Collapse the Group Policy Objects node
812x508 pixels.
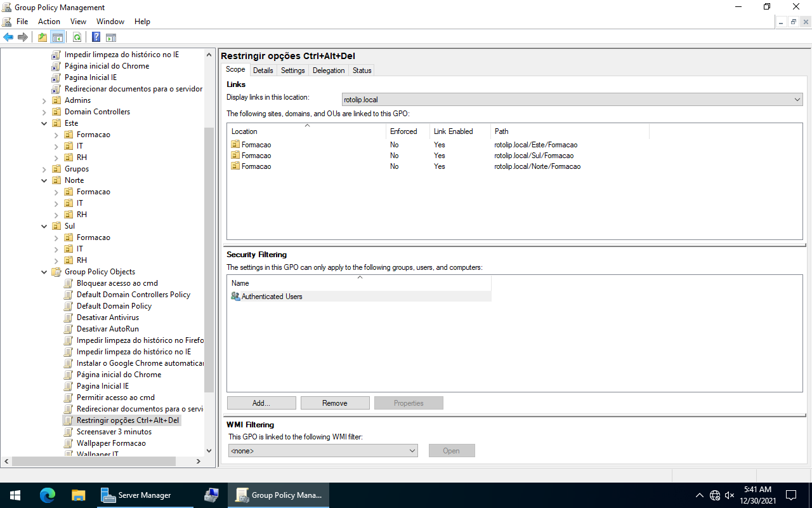pyautogui.click(x=44, y=272)
